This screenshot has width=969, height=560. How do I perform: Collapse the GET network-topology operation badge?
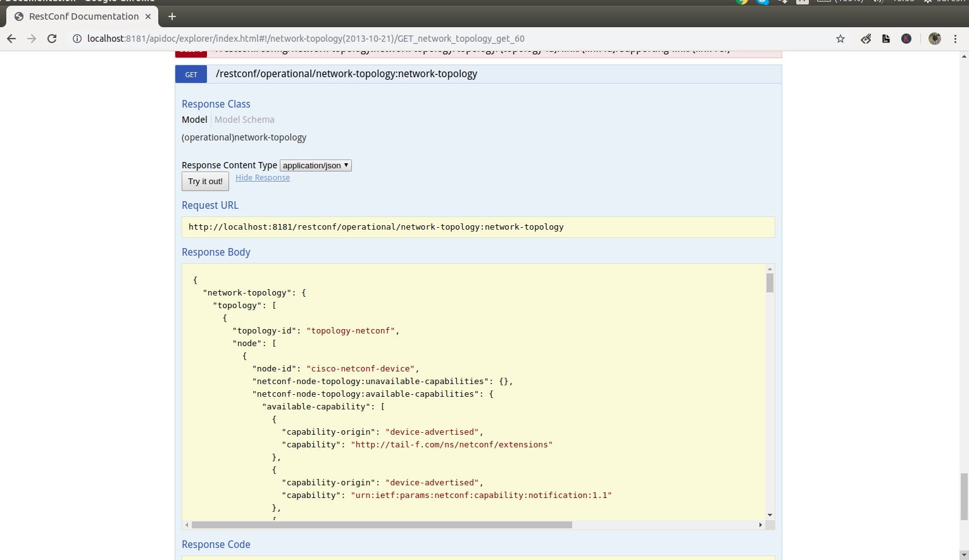point(191,74)
